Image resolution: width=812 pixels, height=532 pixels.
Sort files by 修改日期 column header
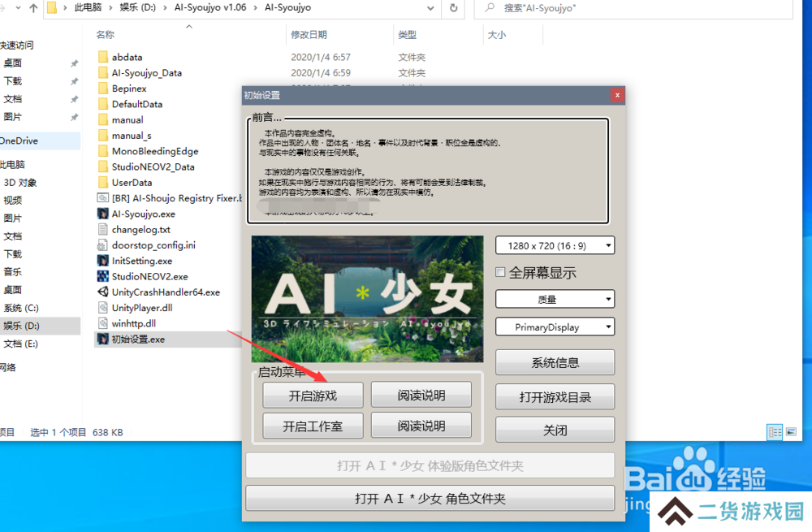point(309,35)
